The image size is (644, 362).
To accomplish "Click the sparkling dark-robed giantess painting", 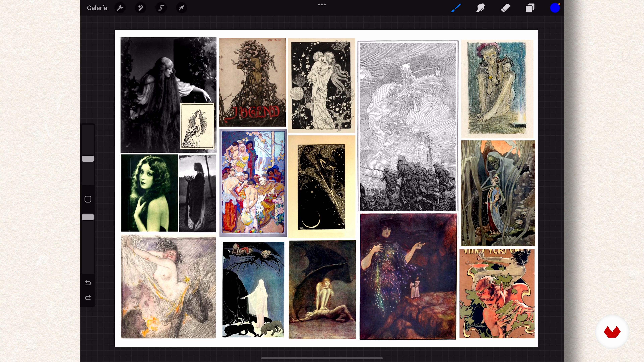I will 408,277.
